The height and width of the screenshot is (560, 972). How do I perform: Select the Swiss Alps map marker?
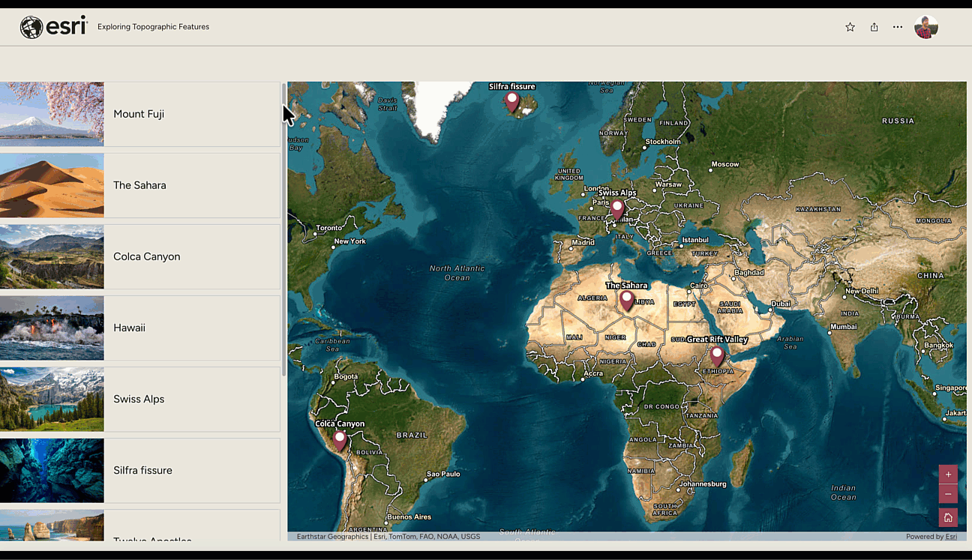617,209
